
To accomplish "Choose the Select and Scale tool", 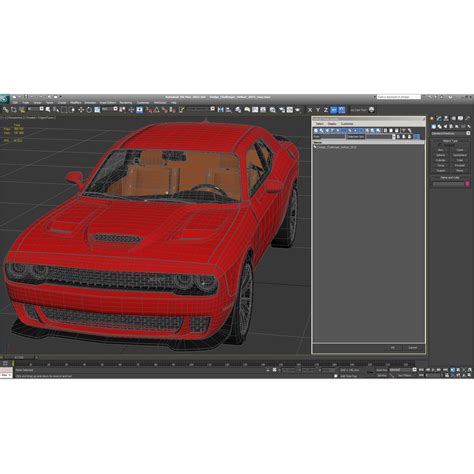I will pyautogui.click(x=97, y=110).
